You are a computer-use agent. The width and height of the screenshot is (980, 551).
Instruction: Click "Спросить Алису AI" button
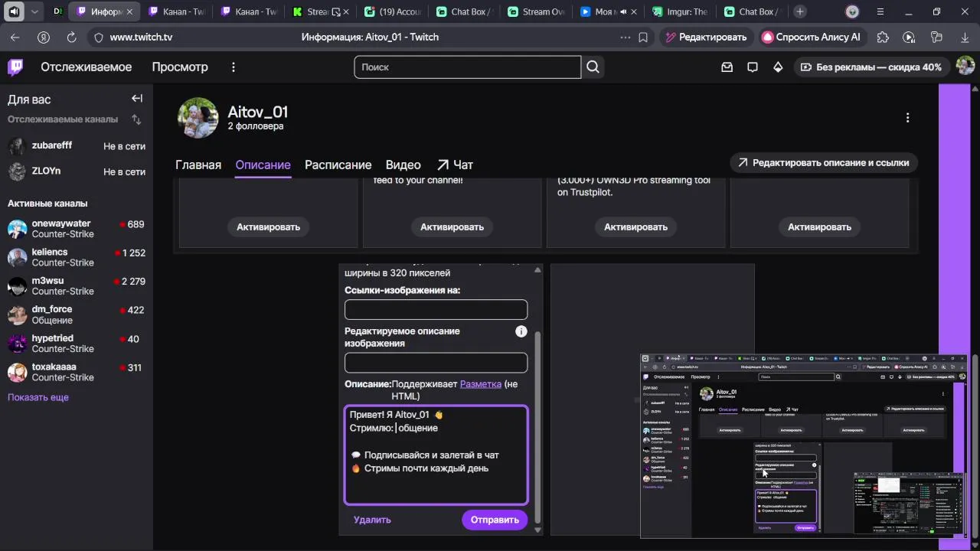coord(812,37)
